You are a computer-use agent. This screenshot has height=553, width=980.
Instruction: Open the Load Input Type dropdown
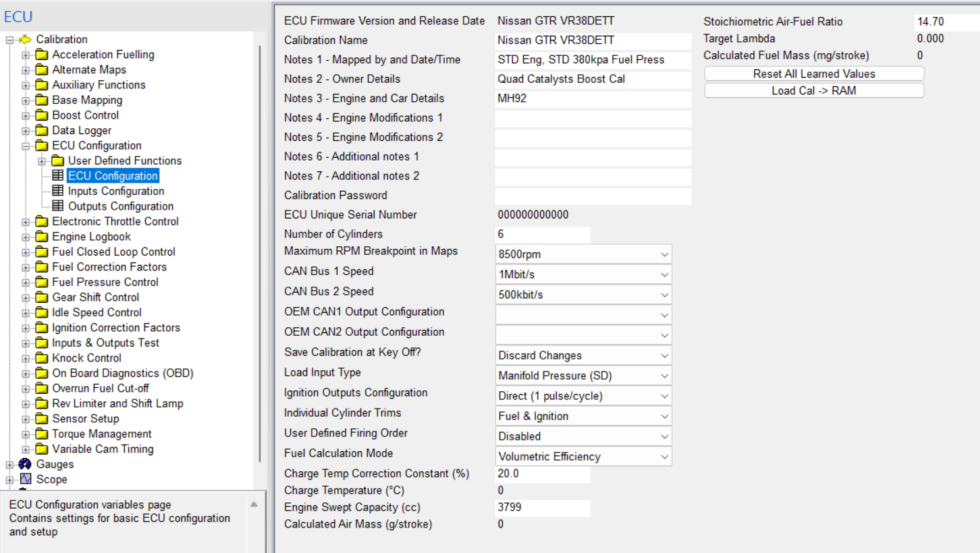584,376
